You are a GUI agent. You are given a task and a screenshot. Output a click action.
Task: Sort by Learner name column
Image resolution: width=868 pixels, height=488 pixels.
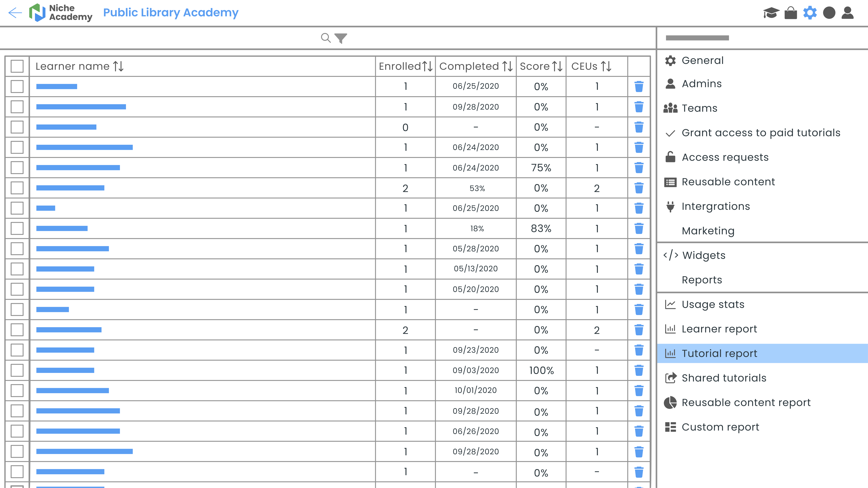[x=118, y=66]
